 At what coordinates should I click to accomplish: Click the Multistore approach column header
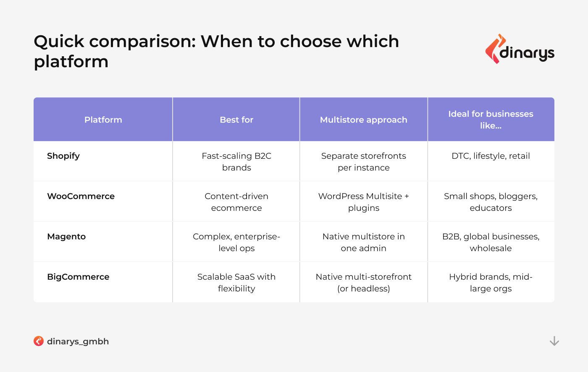click(x=364, y=120)
